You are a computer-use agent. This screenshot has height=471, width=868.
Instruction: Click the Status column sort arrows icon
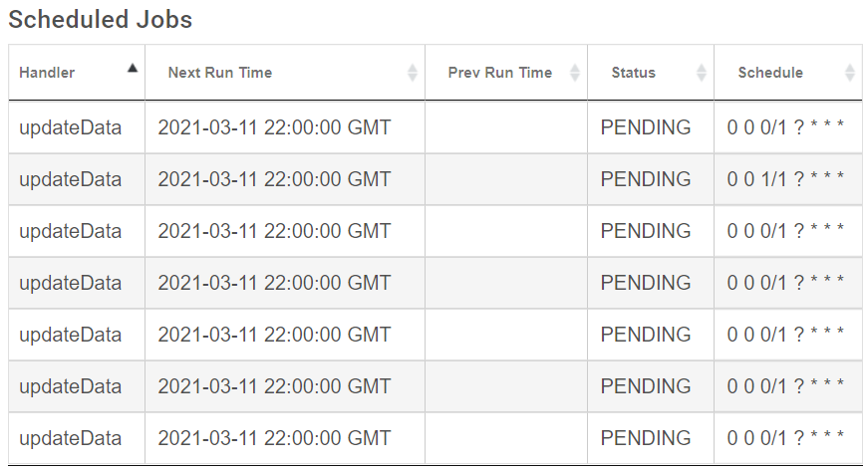click(x=702, y=73)
